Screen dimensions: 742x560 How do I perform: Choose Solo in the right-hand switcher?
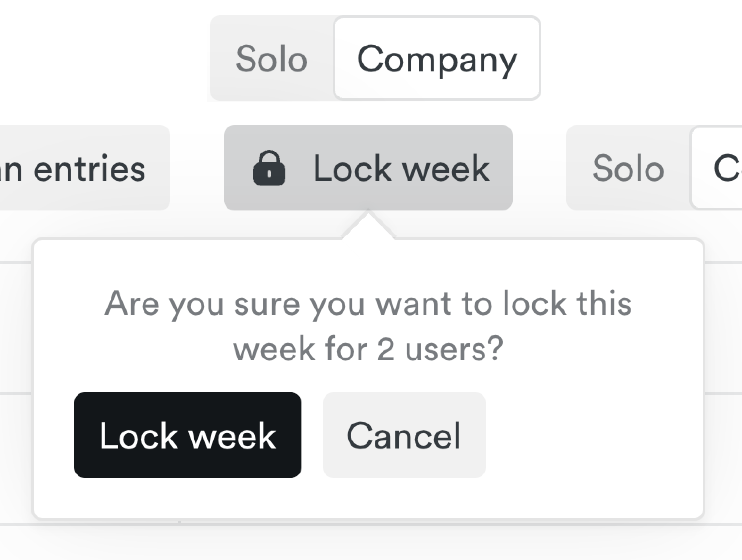(628, 168)
